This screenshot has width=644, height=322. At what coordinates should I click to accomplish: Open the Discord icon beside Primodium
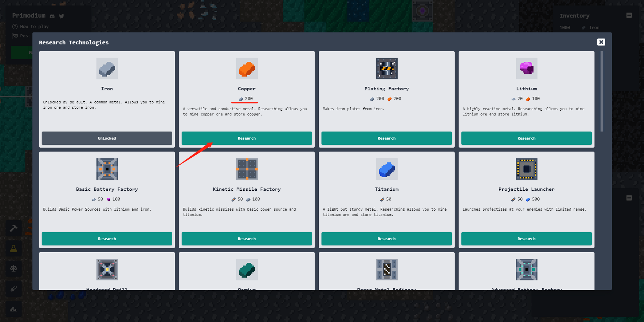(52, 16)
